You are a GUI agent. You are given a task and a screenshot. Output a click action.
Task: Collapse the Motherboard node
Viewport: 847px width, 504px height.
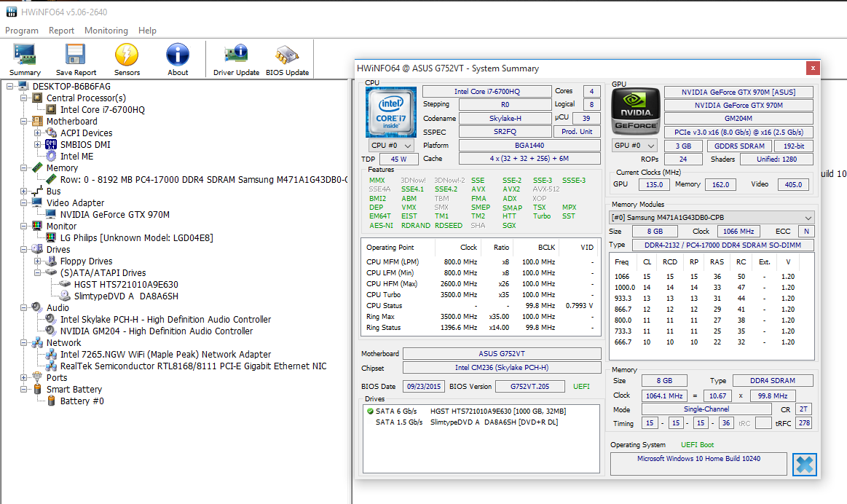(24, 121)
